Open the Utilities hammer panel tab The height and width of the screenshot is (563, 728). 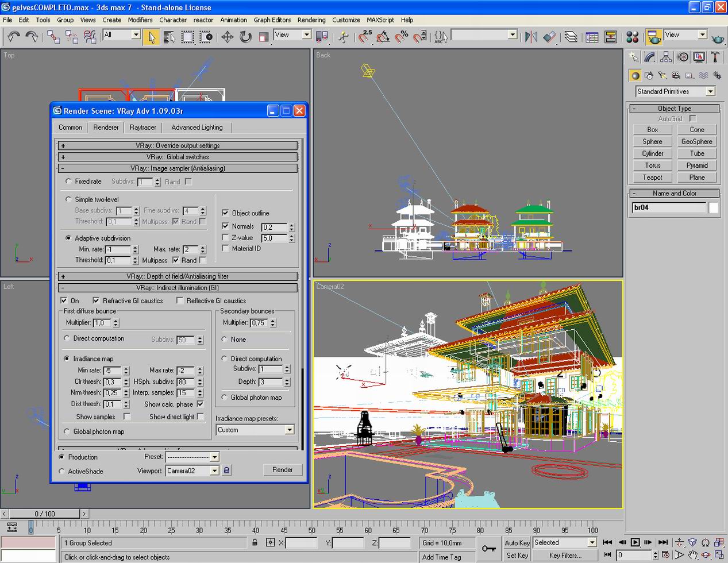tap(715, 57)
